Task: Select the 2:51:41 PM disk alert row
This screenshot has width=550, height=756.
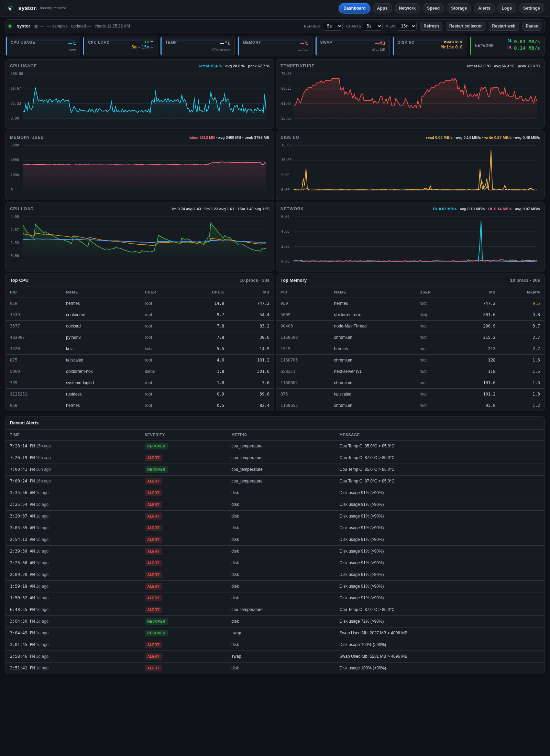Action: click(x=275, y=668)
